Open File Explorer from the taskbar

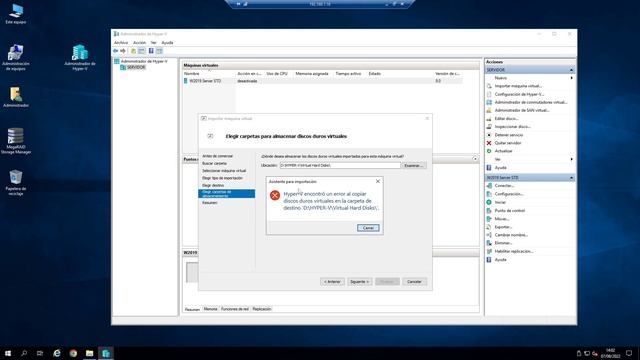[89, 353]
